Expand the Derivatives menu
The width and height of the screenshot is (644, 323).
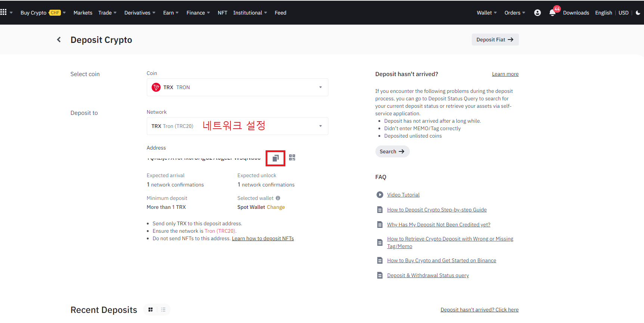pyautogui.click(x=140, y=13)
